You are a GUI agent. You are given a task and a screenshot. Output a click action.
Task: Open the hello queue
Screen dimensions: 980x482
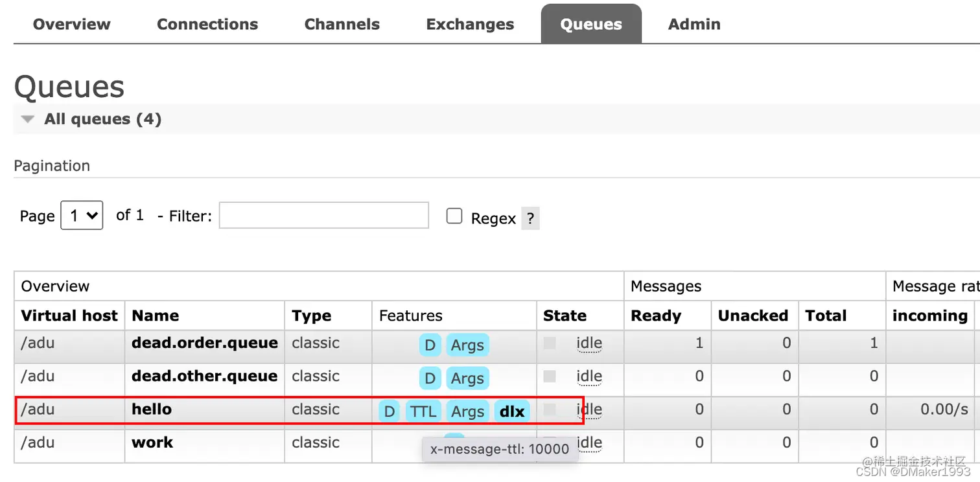(x=152, y=409)
